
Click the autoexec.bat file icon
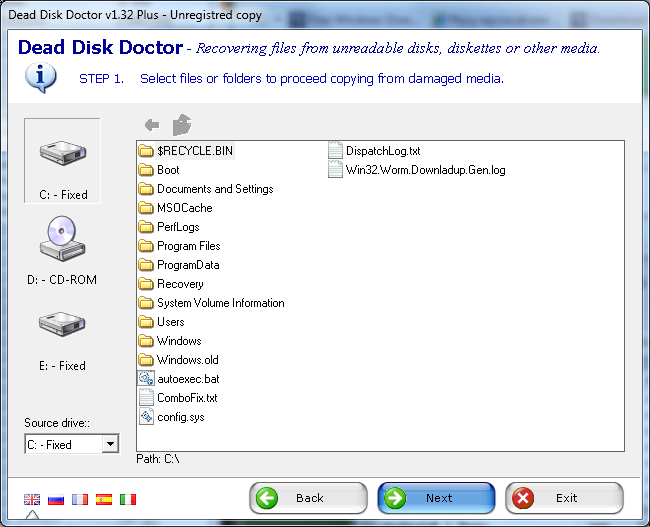(x=146, y=379)
